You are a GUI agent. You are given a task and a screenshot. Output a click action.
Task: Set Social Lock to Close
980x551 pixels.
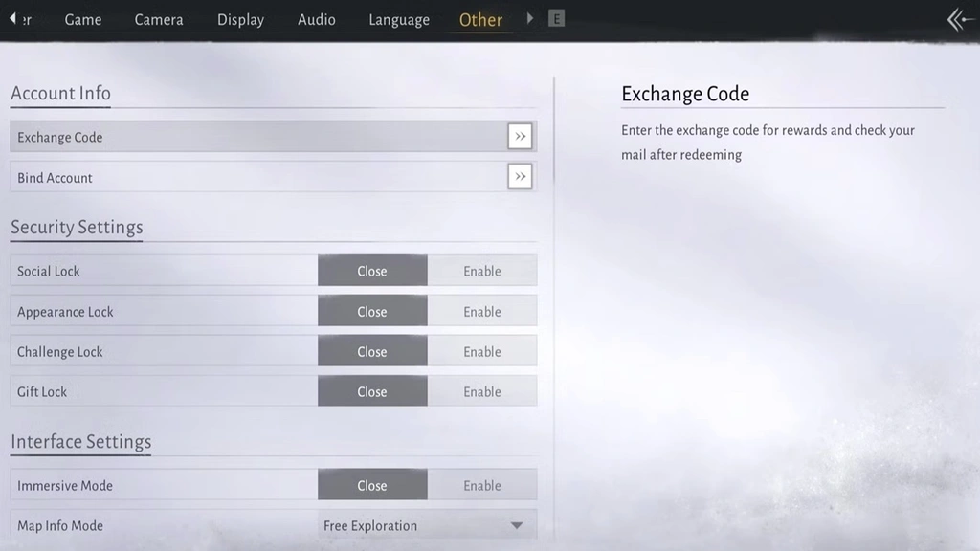click(x=372, y=271)
